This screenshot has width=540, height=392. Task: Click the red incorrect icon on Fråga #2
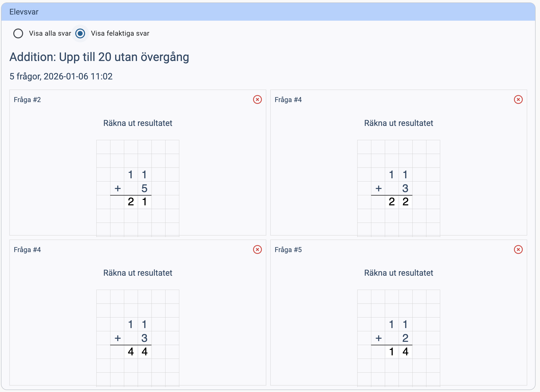tap(257, 100)
